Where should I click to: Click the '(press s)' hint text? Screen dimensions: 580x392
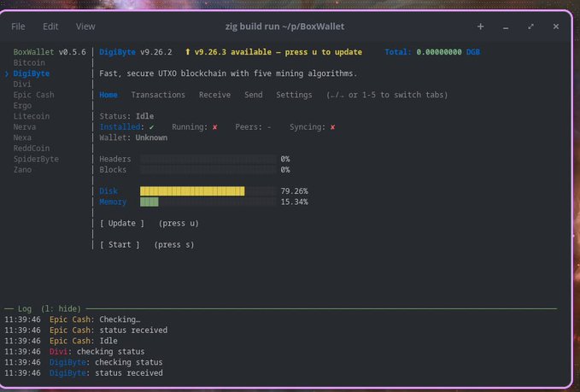pos(174,245)
